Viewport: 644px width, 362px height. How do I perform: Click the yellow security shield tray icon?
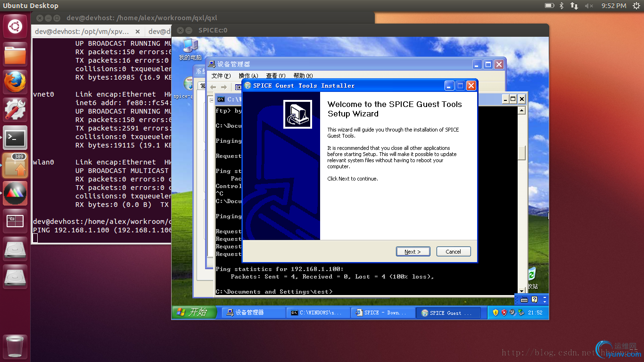(x=495, y=313)
